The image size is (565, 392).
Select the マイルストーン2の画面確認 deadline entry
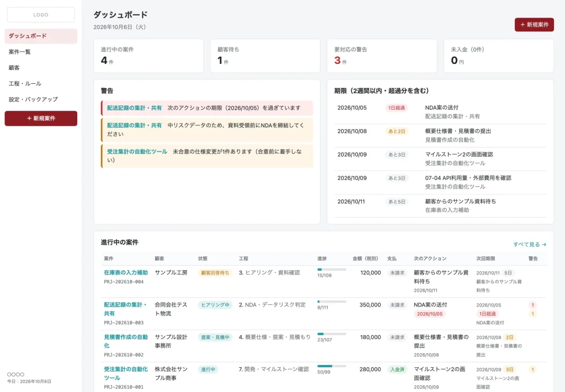coord(440,159)
